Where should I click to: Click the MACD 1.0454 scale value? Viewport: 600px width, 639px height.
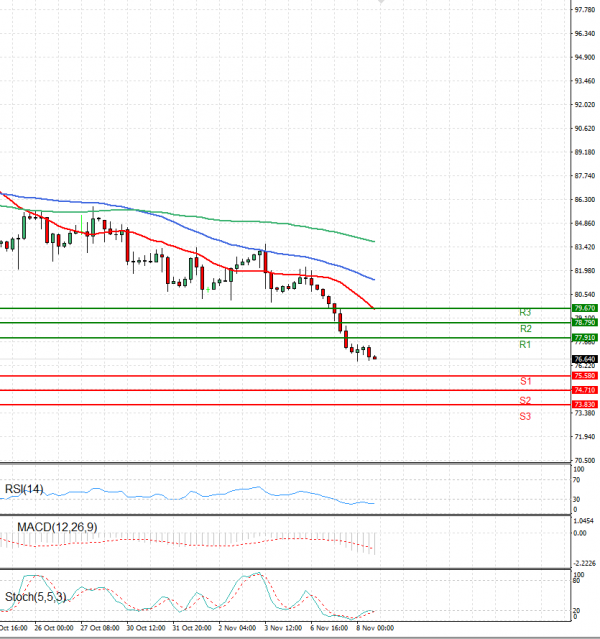coord(584,521)
